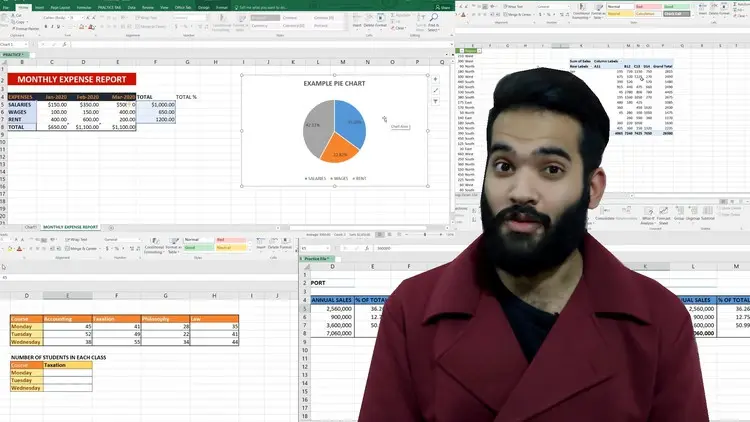
Task: Click the Chart Filters funnel button beside pie chart
Action: pos(435,101)
